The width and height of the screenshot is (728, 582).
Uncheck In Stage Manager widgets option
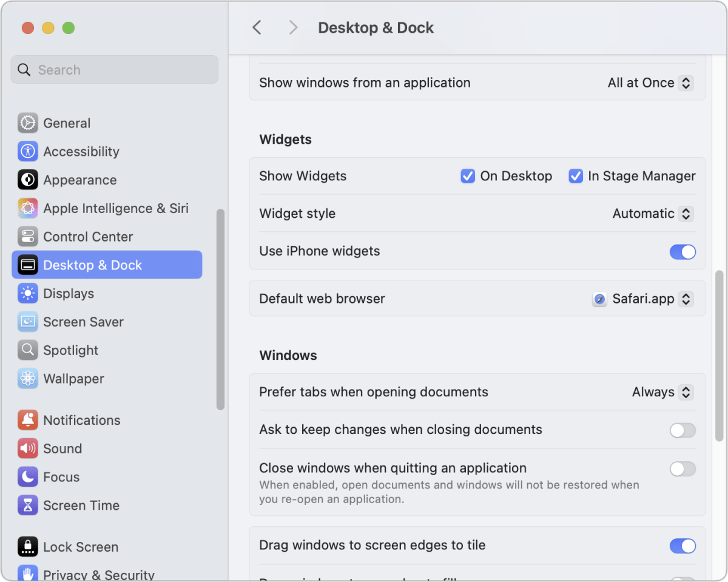[x=575, y=176]
